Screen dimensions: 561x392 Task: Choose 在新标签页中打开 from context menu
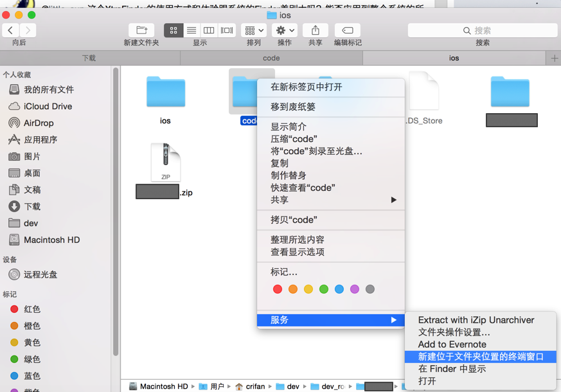[330, 87]
